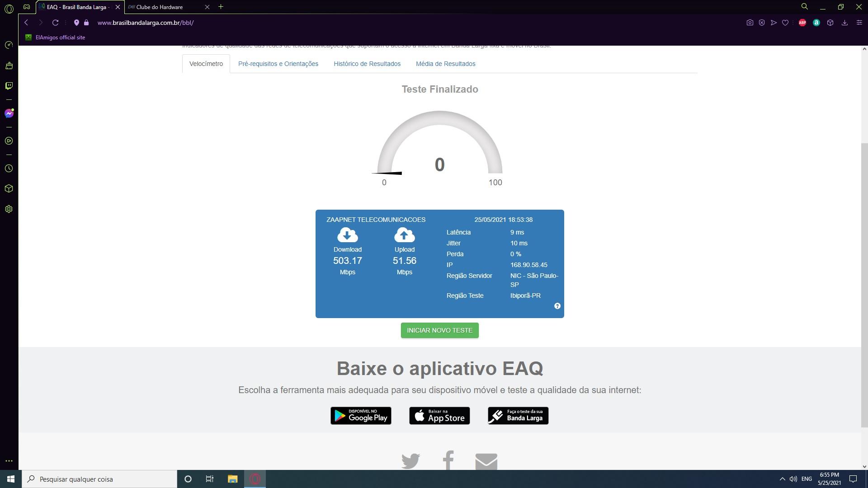Click Opera GX taskbar icon
This screenshot has width=868, height=488.
point(255,479)
